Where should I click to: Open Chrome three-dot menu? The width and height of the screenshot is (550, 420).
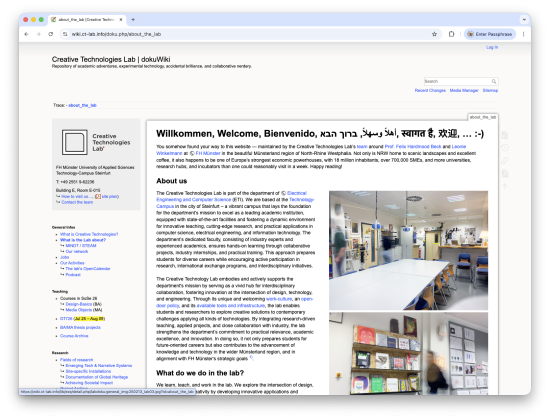(x=523, y=34)
